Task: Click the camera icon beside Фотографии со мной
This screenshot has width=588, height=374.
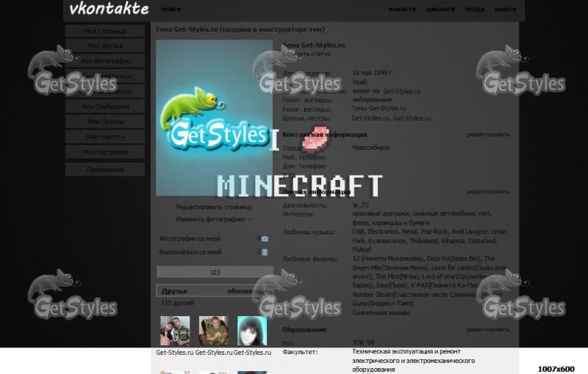Action: [x=265, y=239]
